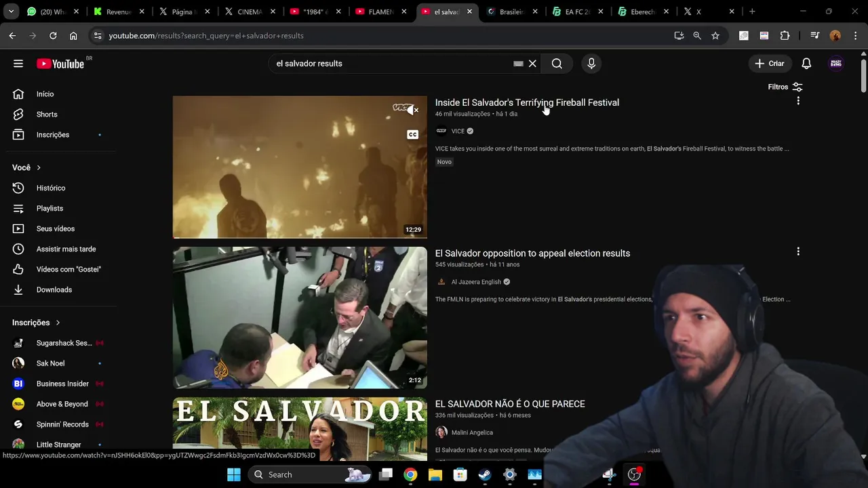Play the EL SALVADOR thumbnail by Malini Angelica
The width and height of the screenshot is (868, 488).
click(x=300, y=429)
